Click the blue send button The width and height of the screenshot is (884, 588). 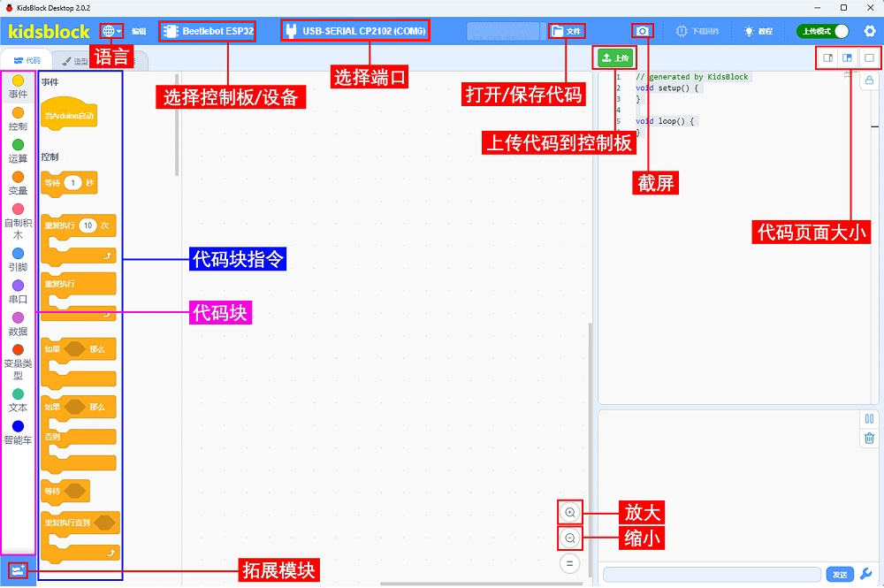tap(840, 575)
